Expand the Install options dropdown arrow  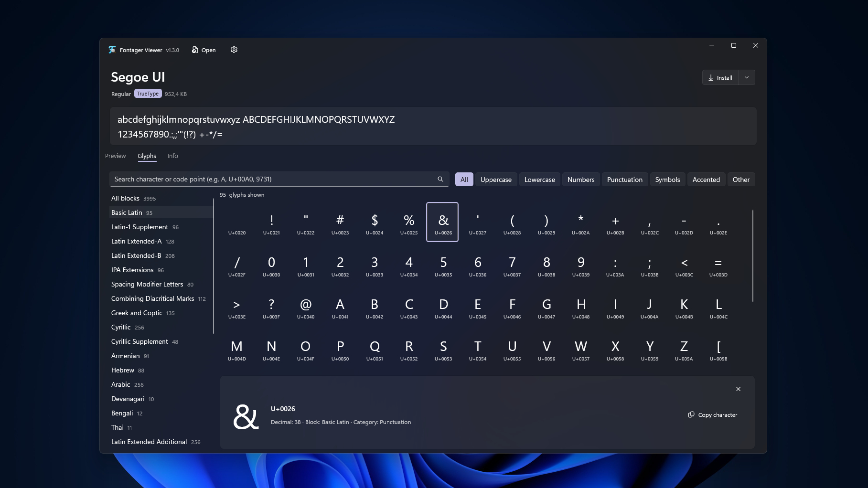pos(747,77)
